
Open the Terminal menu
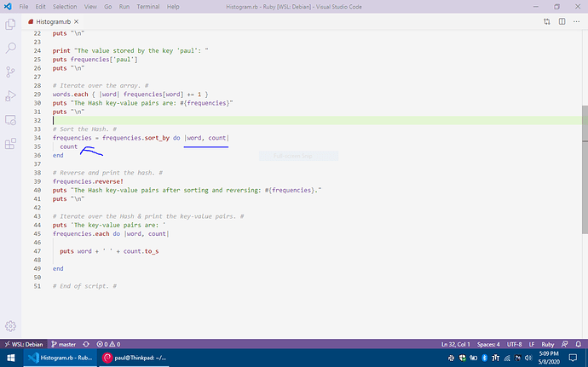point(147,7)
